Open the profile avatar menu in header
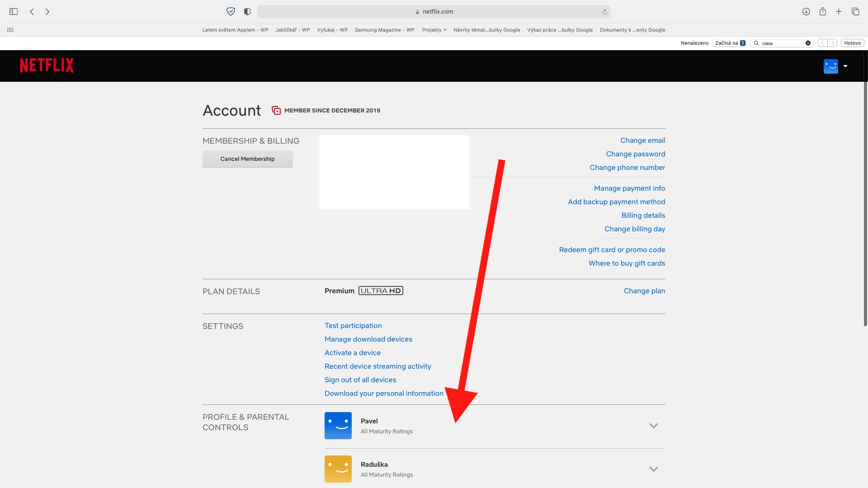This screenshot has height=488, width=868. [835, 66]
